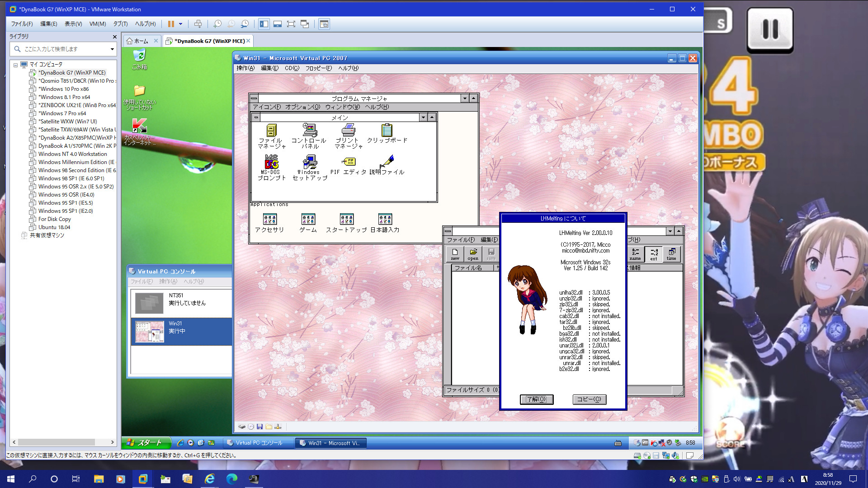Open the VMware ファイル(F) menu
868x488 pixels.
(x=22, y=24)
